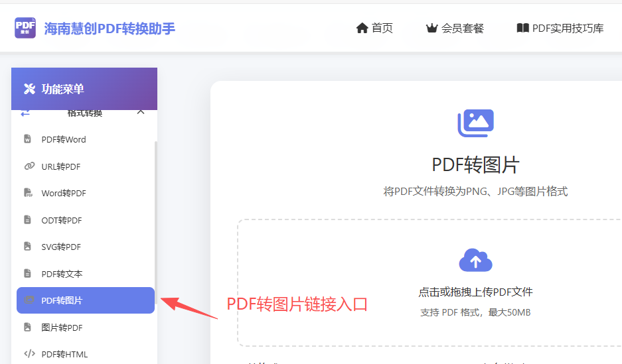Screen dimensions: 622x364
Task: Click the PDF file icon beside Word转PDF
Action: click(28, 192)
